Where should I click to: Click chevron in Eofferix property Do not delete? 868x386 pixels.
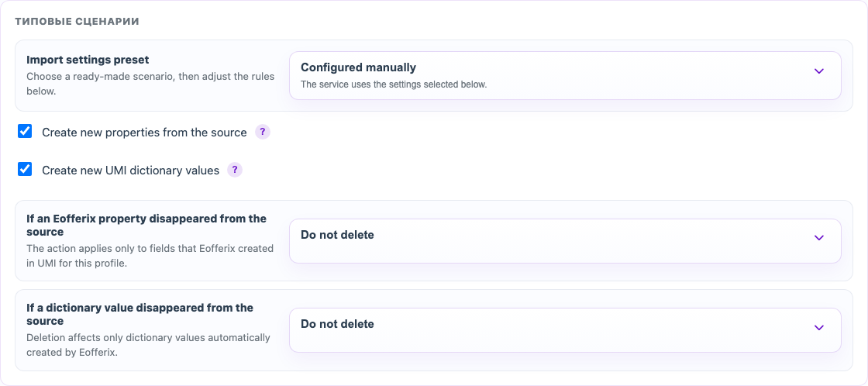tap(819, 238)
